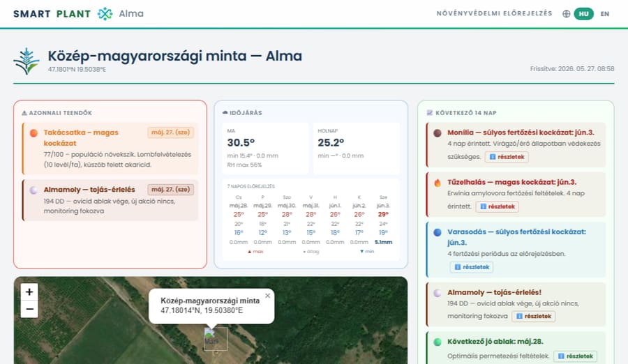Click coordinates 47.1801°N under page title

77,69
